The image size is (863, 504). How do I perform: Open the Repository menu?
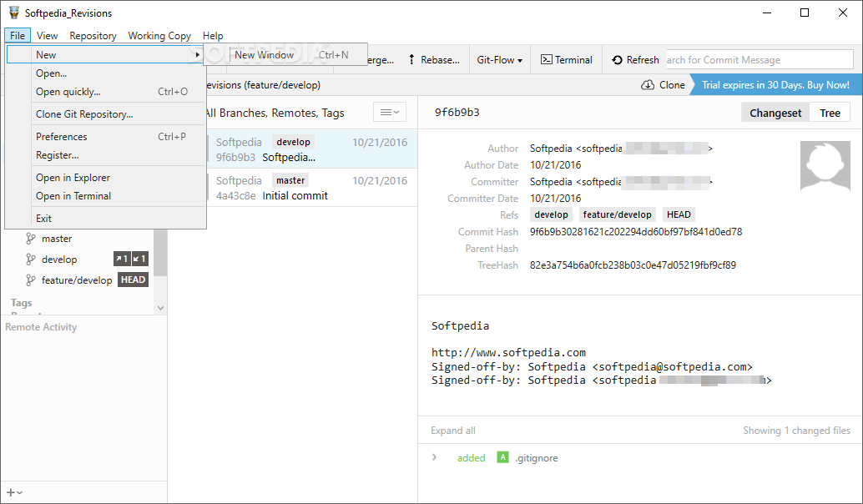pyautogui.click(x=93, y=36)
